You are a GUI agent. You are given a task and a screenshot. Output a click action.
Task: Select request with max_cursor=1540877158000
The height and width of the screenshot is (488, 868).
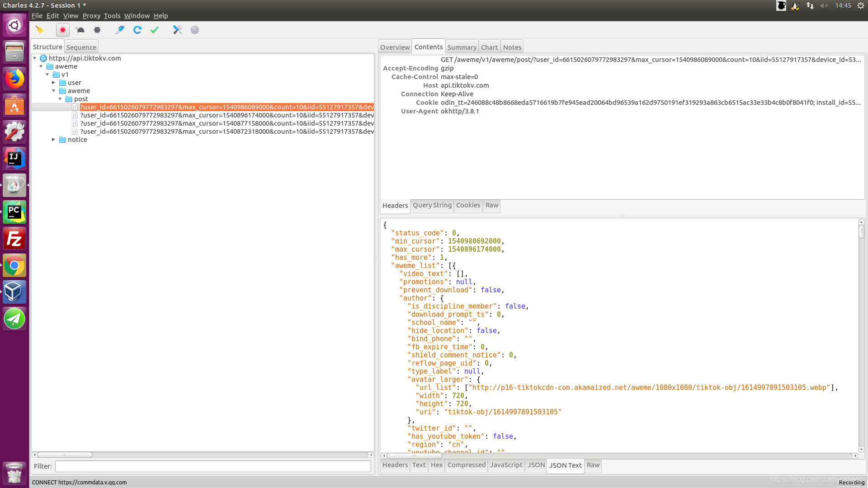tap(227, 123)
